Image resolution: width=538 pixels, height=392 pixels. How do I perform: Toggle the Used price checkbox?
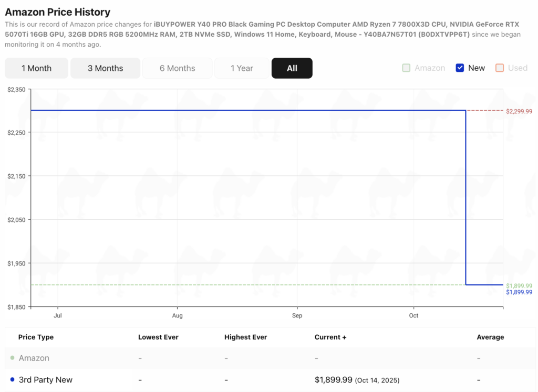click(x=500, y=68)
